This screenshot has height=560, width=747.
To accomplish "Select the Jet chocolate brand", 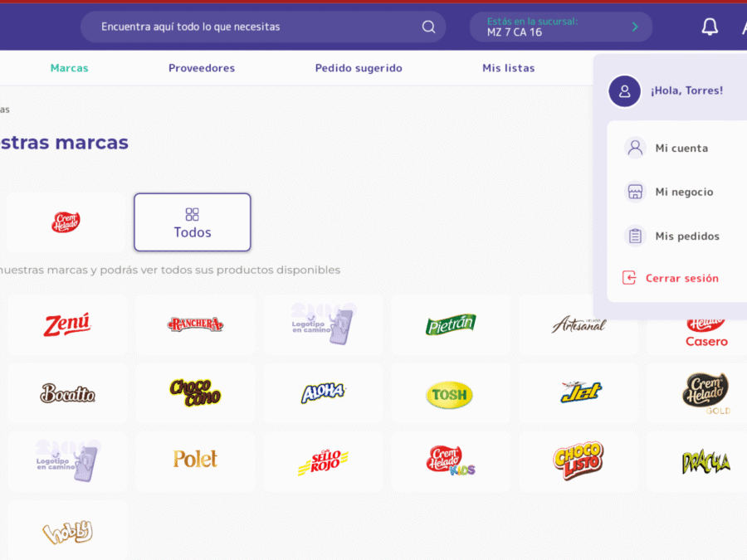I will point(580,392).
